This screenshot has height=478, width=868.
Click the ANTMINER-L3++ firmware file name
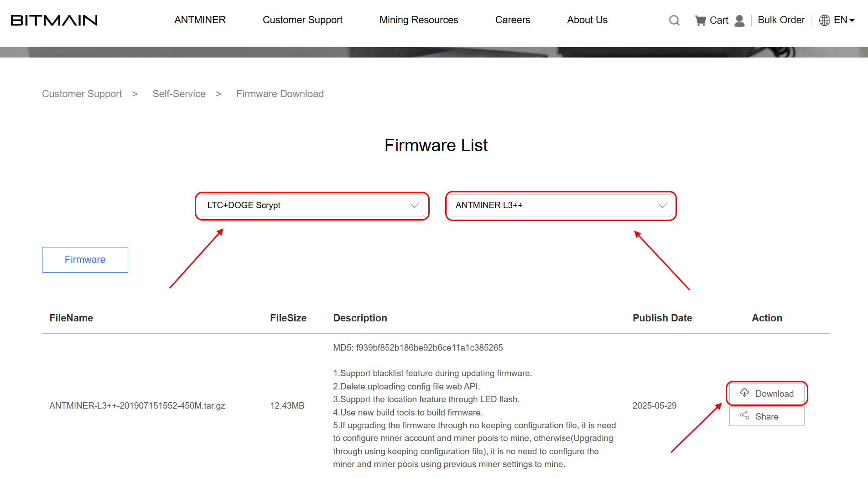tap(137, 405)
